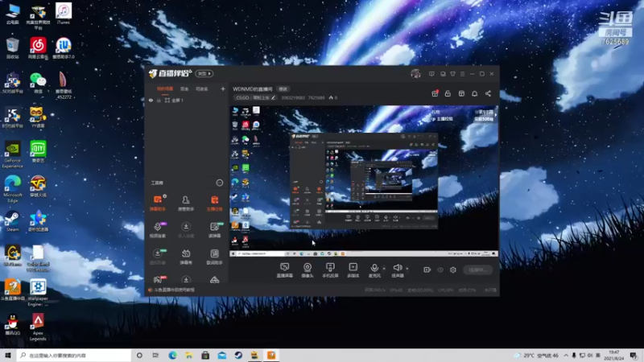Viewport: 644px width, 362px height.
Task: Expand toolbox more-options circle button
Action: click(x=220, y=183)
